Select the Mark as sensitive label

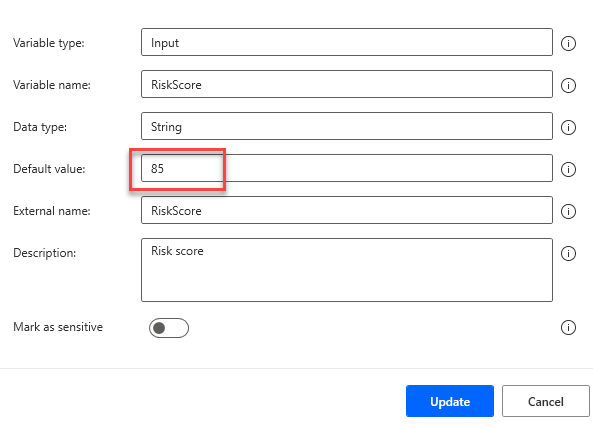[58, 327]
